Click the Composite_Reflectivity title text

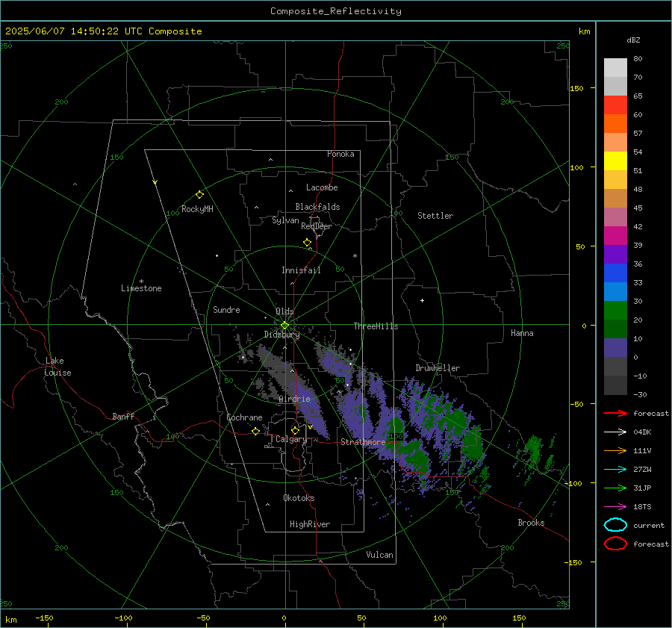point(335,11)
